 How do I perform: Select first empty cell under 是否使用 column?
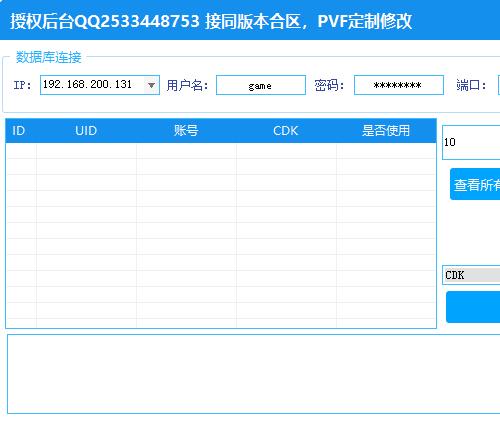click(x=386, y=151)
